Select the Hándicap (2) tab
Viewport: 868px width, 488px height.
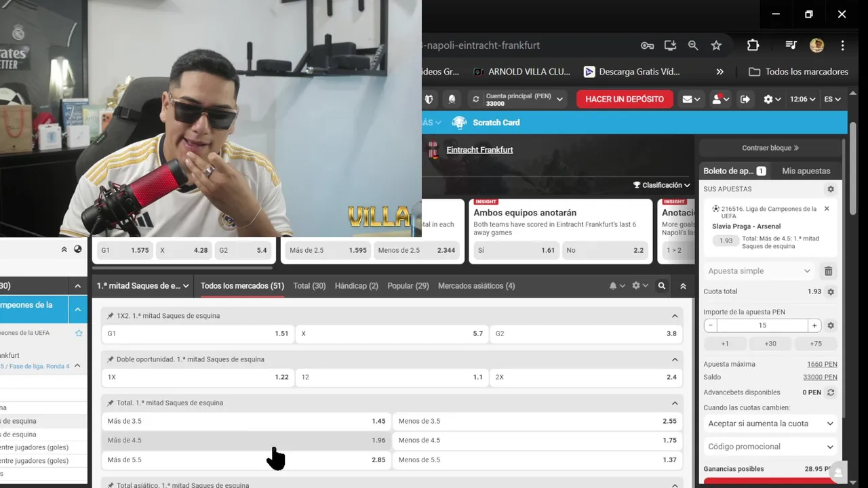pos(356,286)
